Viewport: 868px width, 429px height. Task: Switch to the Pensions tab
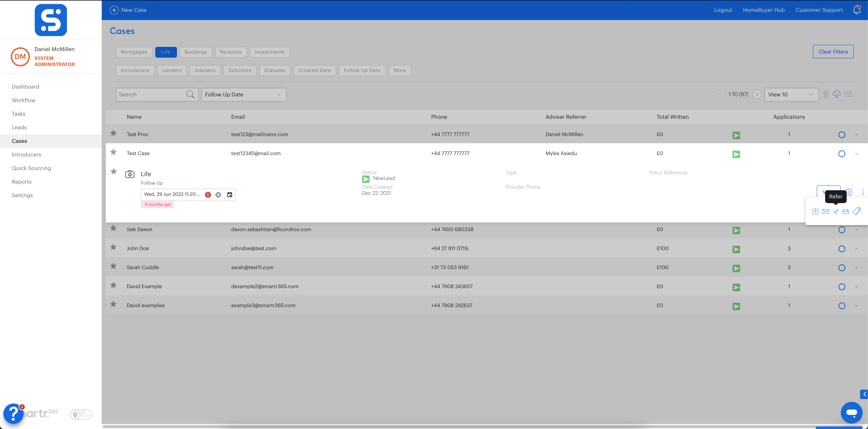[231, 52]
